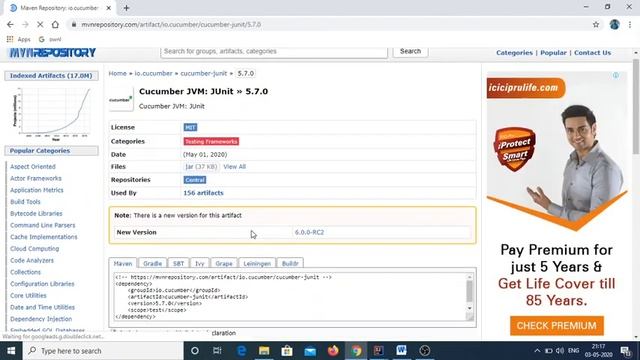Click the page vertical scrollbar
Screen dimensions: 640x360
(x=636, y=107)
